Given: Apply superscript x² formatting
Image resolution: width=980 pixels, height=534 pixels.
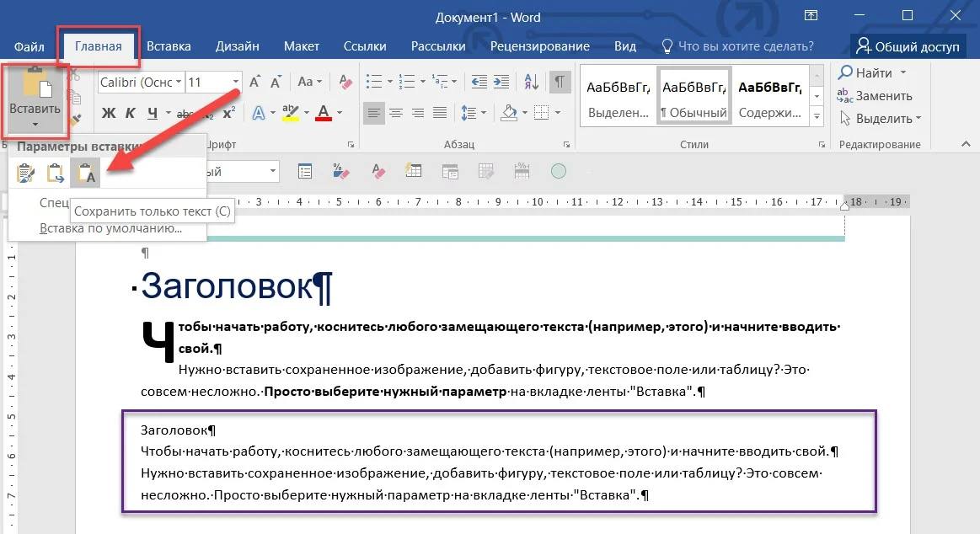Looking at the screenshot, I should (x=228, y=113).
